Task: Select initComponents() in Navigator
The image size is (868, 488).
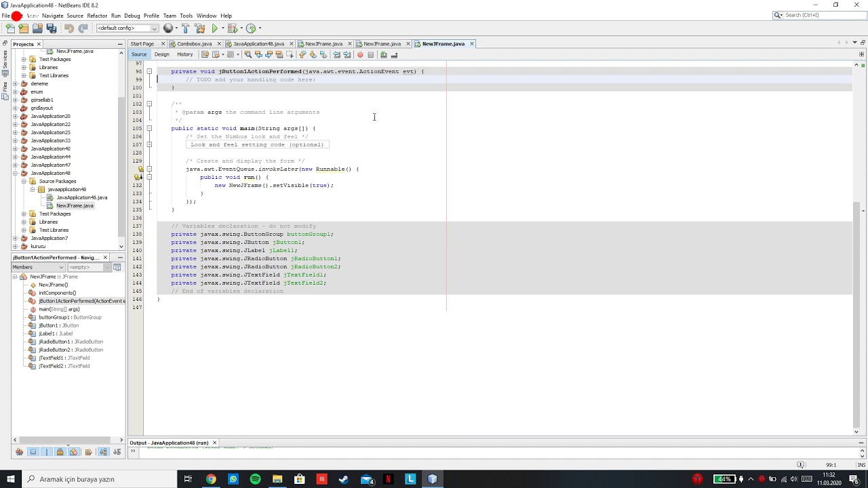Action: (x=57, y=293)
